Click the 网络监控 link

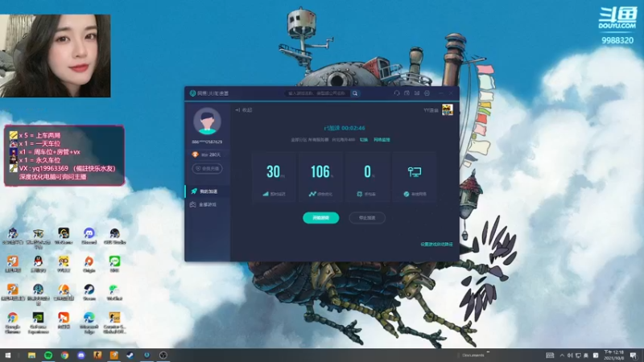pyautogui.click(x=382, y=140)
